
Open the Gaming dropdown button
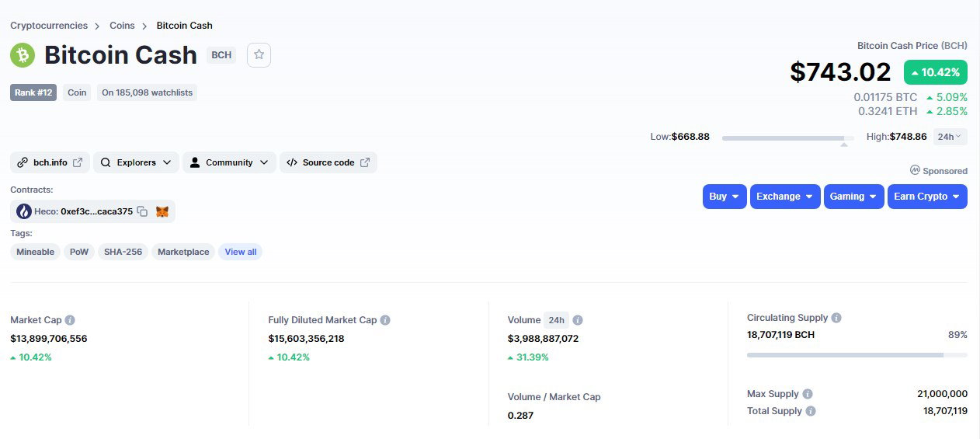point(854,197)
